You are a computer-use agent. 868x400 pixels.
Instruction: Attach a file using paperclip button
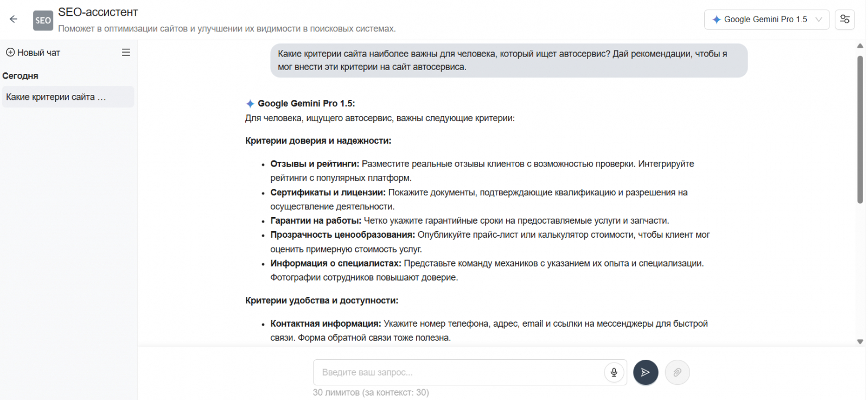click(x=677, y=372)
